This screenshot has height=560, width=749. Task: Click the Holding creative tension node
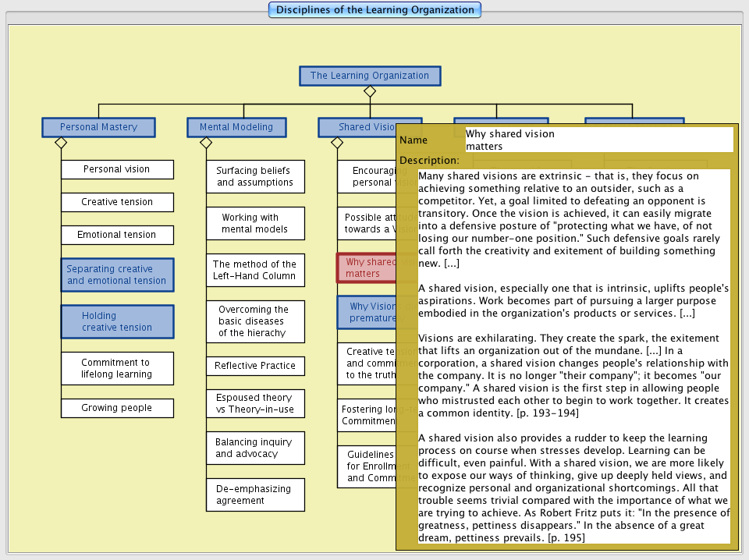tap(117, 321)
